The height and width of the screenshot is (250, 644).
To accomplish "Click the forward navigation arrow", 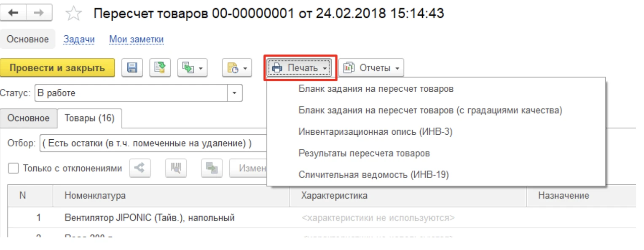I will [39, 13].
